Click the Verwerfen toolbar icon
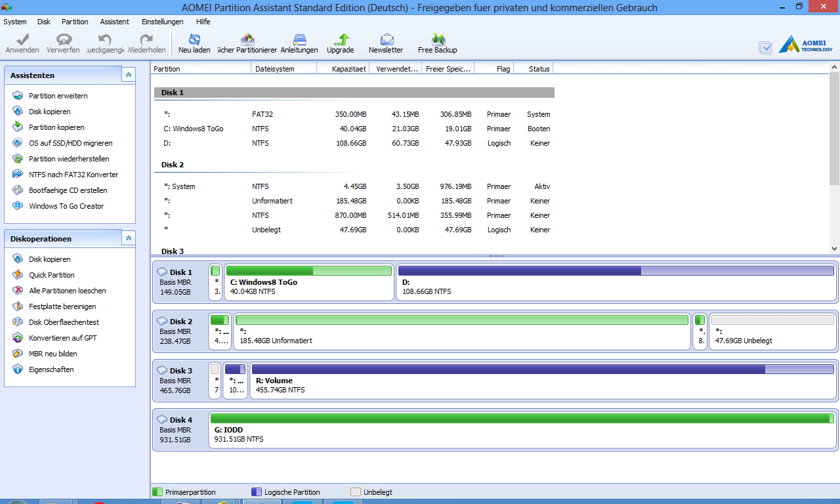 (x=64, y=44)
